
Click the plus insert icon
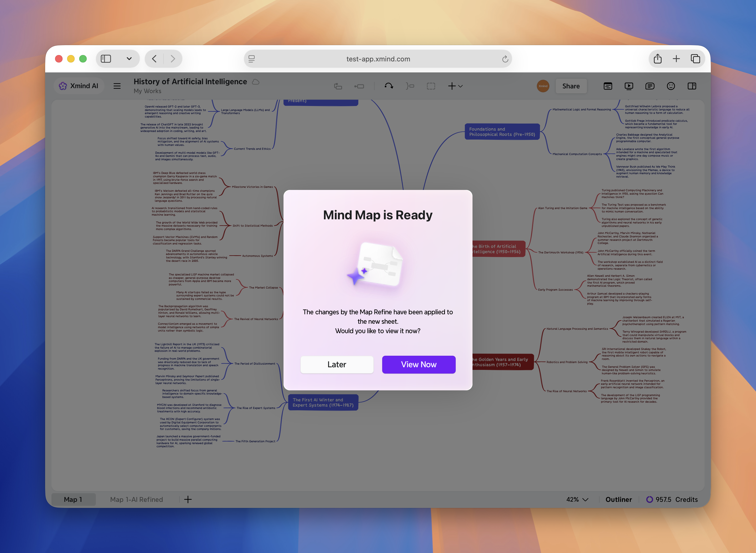click(x=452, y=86)
